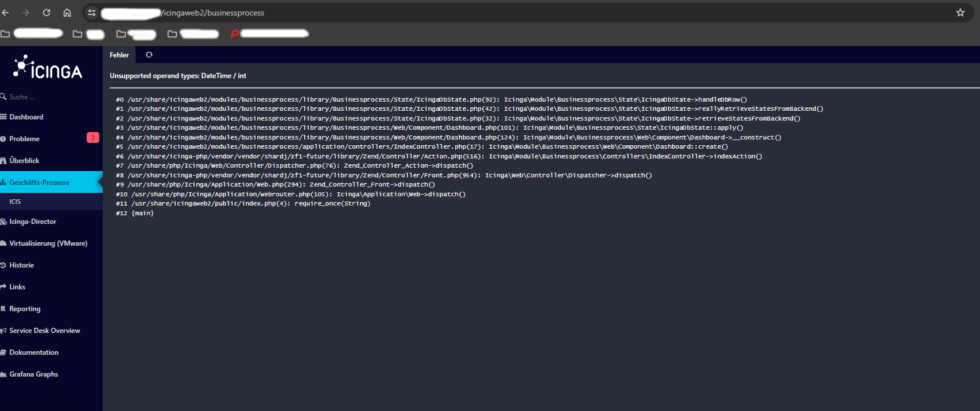Click the browser forward arrow
980x411 pixels.
coord(25,13)
